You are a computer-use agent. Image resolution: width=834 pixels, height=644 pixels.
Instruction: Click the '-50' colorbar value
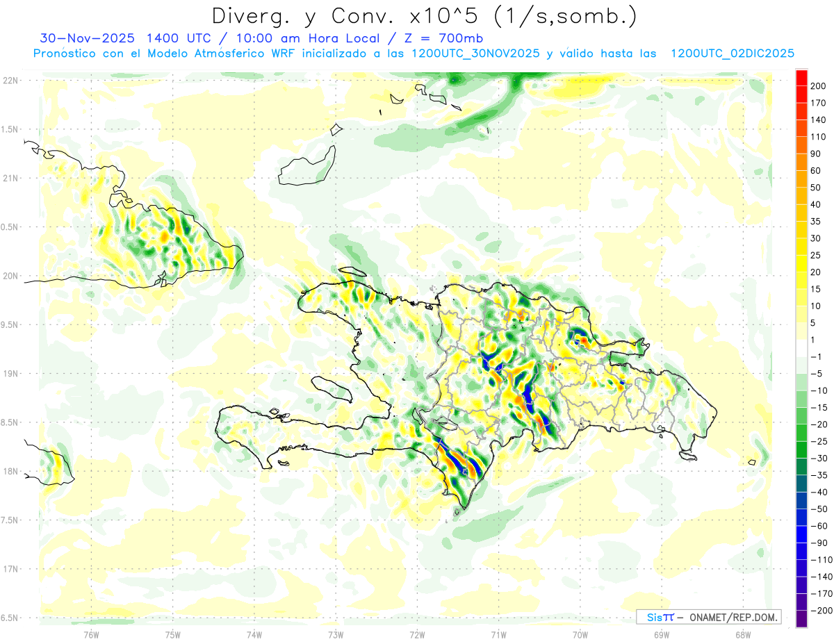pos(818,509)
